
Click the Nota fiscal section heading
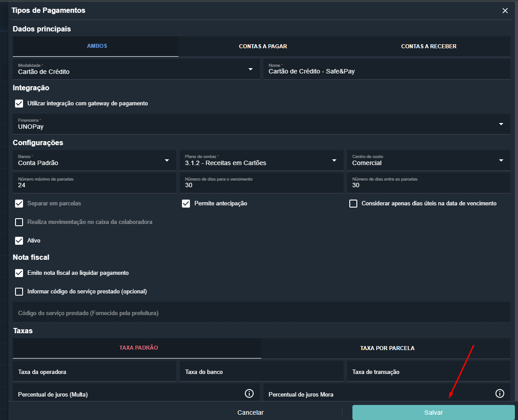tap(31, 257)
